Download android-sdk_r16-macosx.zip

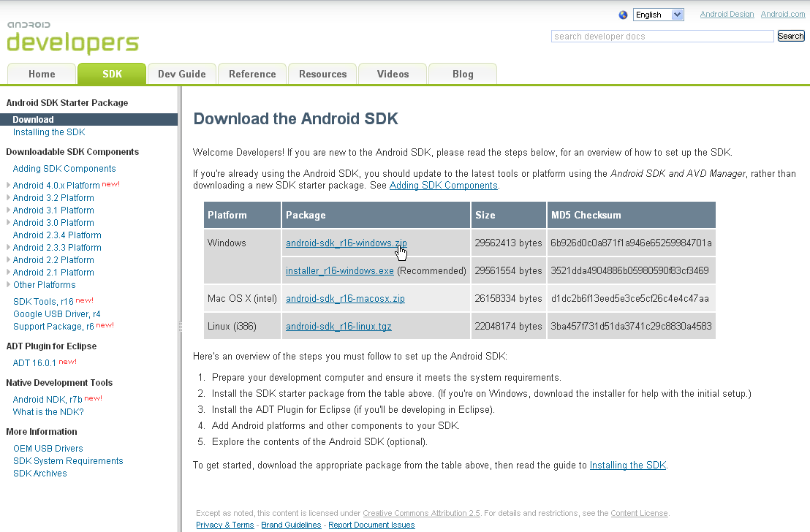[345, 299]
